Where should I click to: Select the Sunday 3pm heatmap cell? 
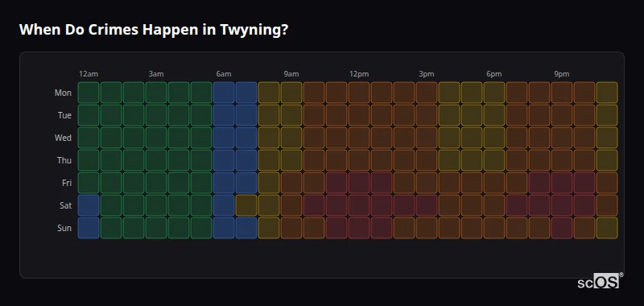click(x=427, y=228)
